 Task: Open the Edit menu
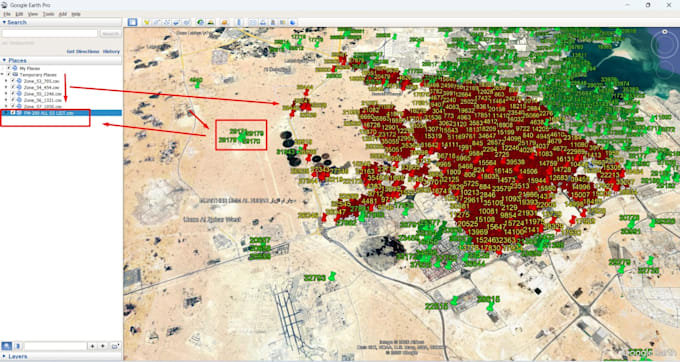pyautogui.click(x=20, y=14)
